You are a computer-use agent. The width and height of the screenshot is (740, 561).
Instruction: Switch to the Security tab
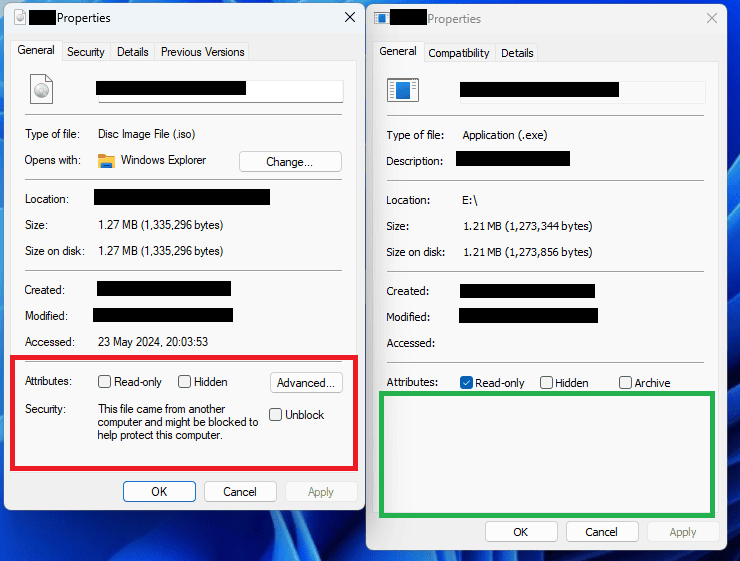pos(85,52)
